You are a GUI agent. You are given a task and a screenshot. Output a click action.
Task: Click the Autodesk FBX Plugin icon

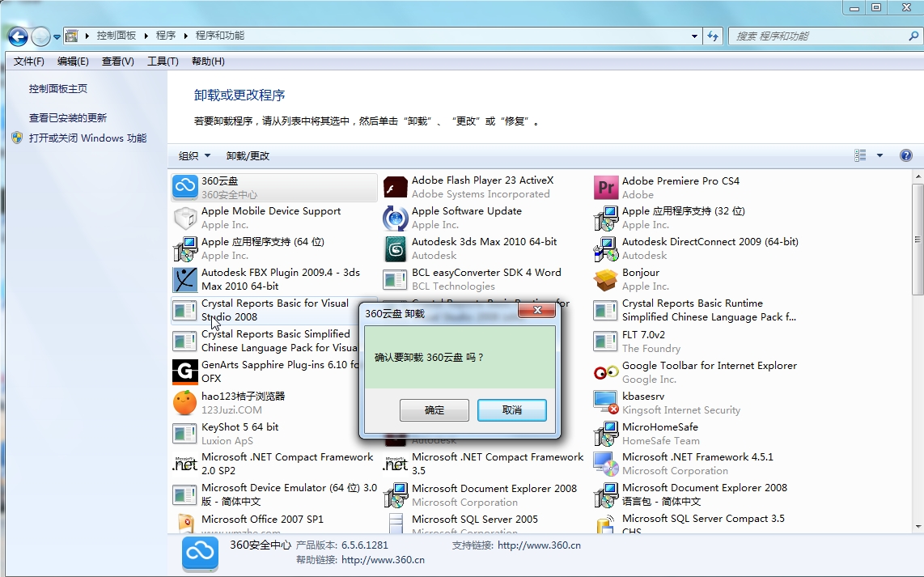(x=185, y=279)
